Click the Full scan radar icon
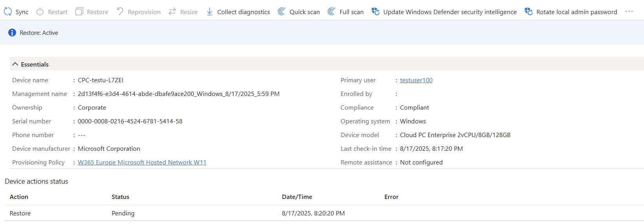The height and width of the screenshot is (224, 644). [x=332, y=12]
